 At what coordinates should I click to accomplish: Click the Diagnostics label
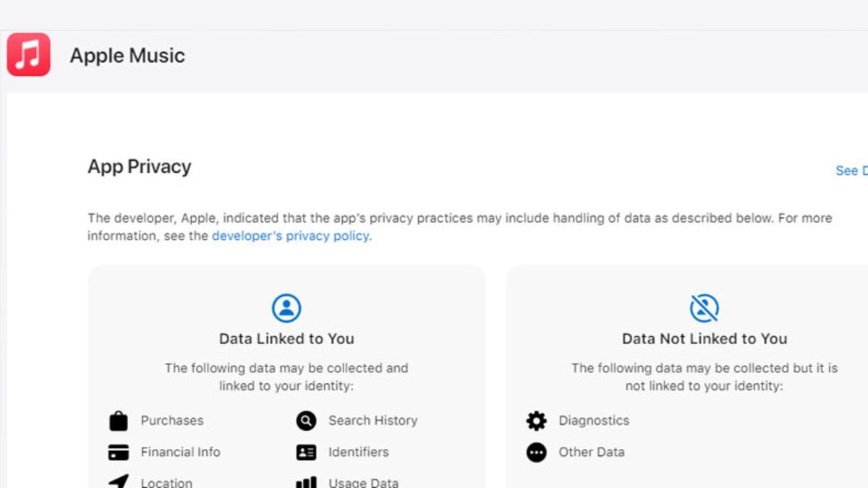594,421
